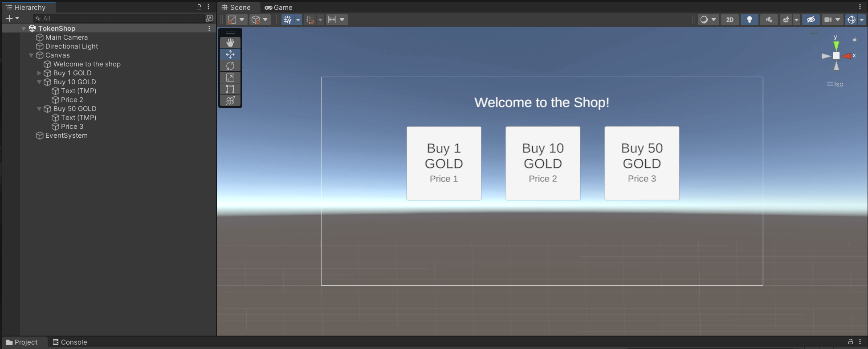Toggle grid visibility button
This screenshot has height=349, width=868.
(x=288, y=20)
